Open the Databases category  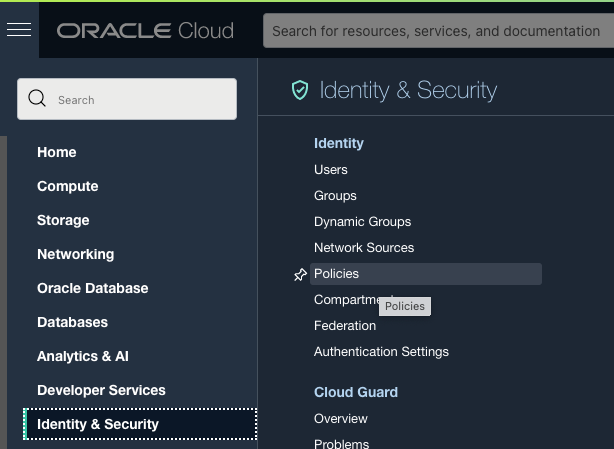tap(73, 322)
